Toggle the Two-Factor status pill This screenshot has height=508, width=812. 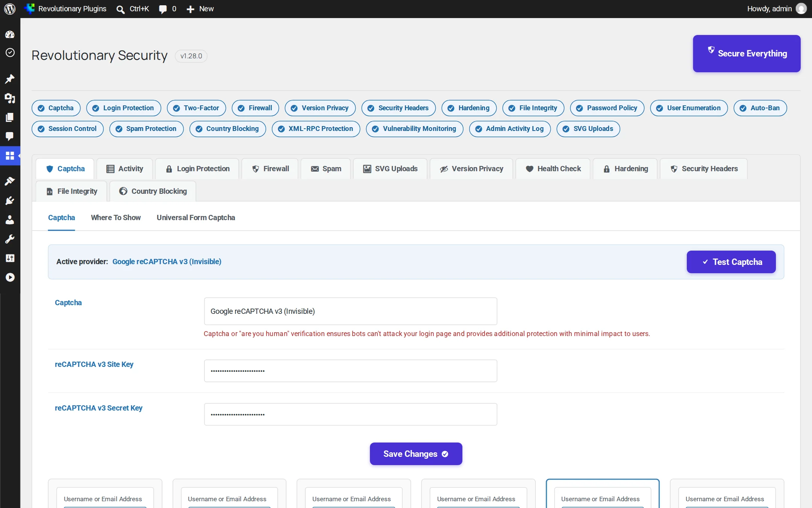(x=197, y=108)
